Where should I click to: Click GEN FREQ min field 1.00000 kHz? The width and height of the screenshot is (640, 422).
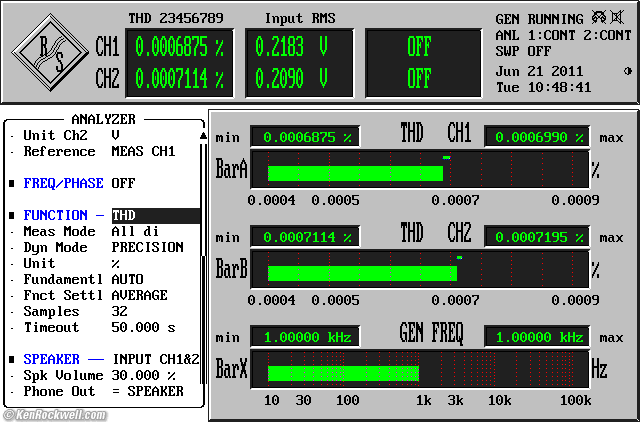[305, 338]
